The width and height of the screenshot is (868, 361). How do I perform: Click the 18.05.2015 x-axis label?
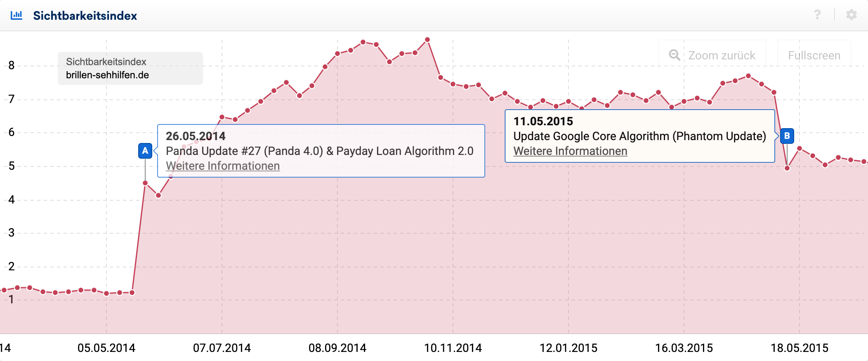pyautogui.click(x=800, y=348)
